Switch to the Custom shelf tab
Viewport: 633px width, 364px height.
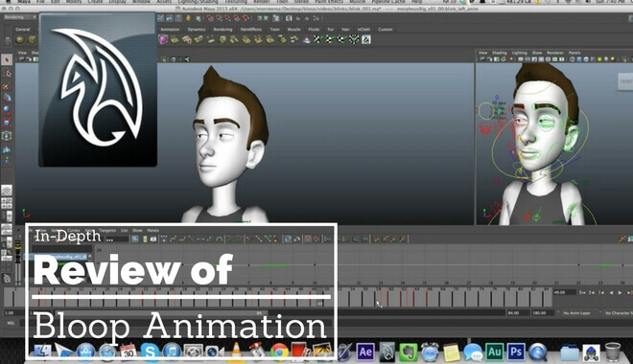pyautogui.click(x=386, y=30)
